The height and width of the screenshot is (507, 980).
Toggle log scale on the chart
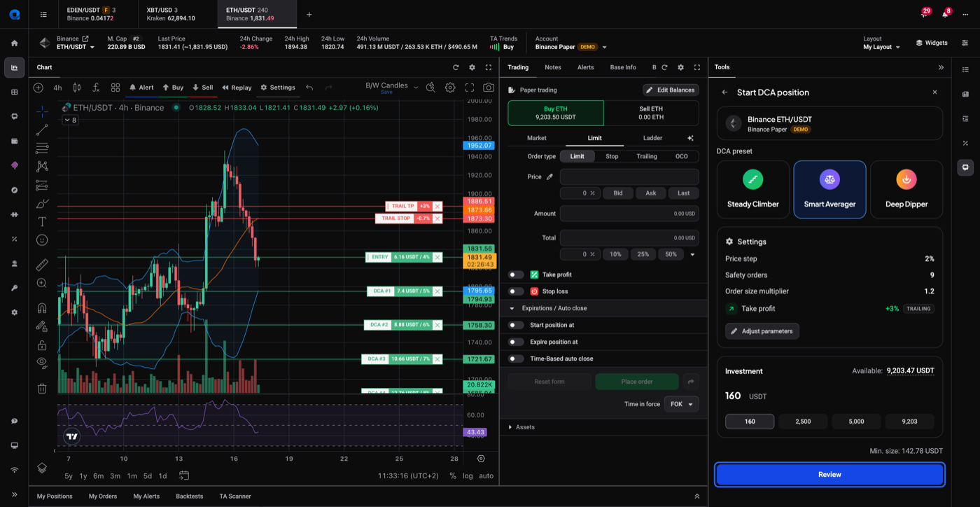click(x=468, y=475)
